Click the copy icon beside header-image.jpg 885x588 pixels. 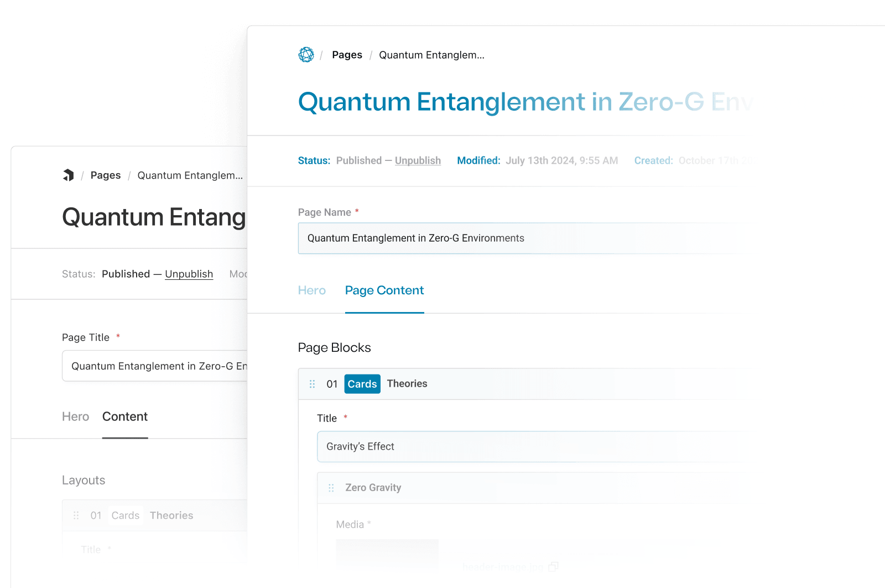click(553, 566)
